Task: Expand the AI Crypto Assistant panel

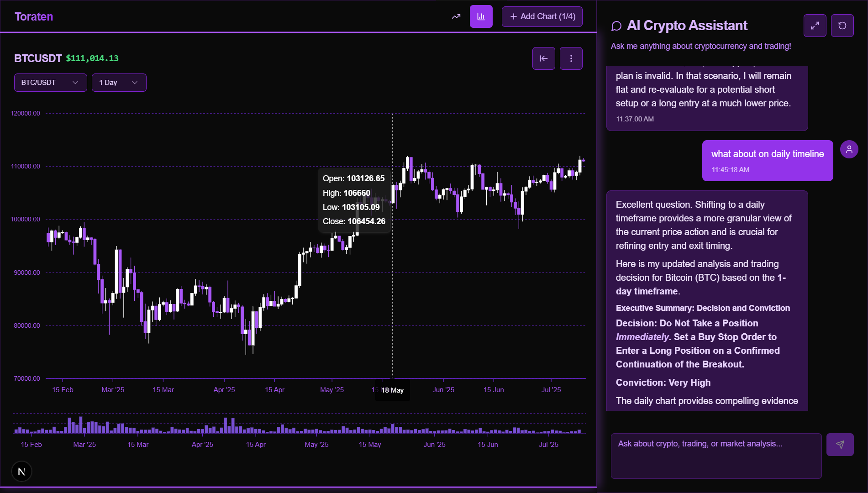Action: 815,26
